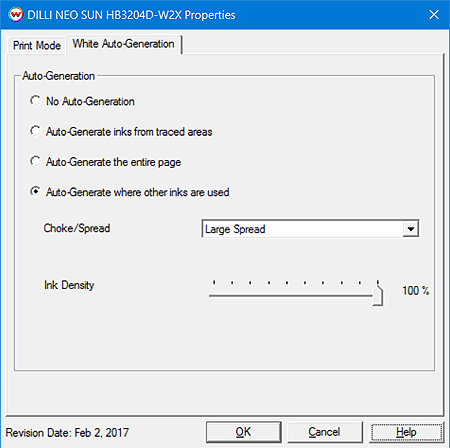This screenshot has width=450, height=448.
Task: Close the Properties dialog with the X
Action: coord(434,14)
